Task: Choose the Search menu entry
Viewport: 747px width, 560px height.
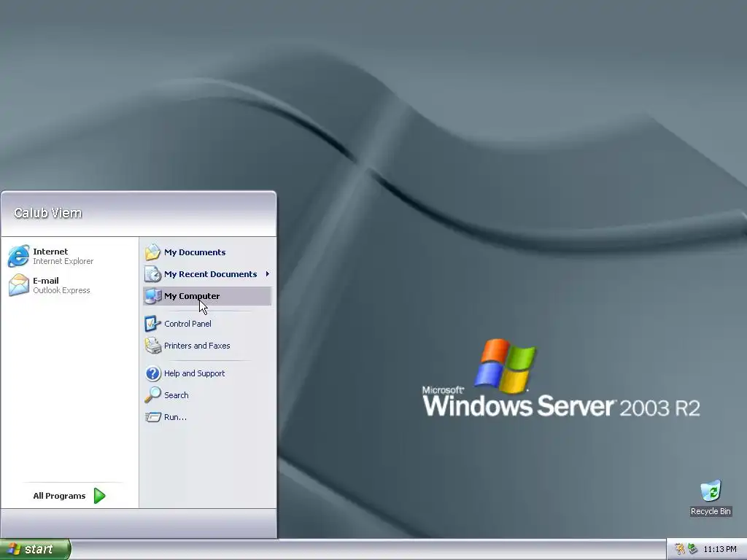Action: coord(207,395)
